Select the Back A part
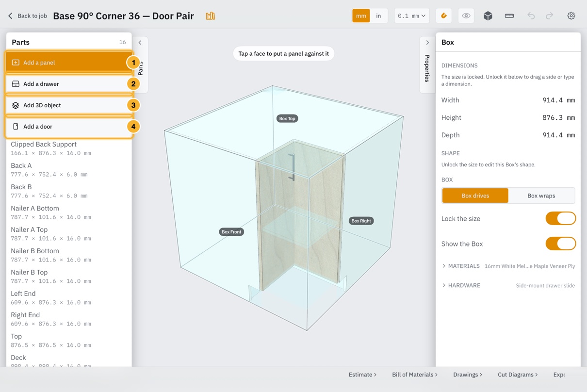 [69, 169]
